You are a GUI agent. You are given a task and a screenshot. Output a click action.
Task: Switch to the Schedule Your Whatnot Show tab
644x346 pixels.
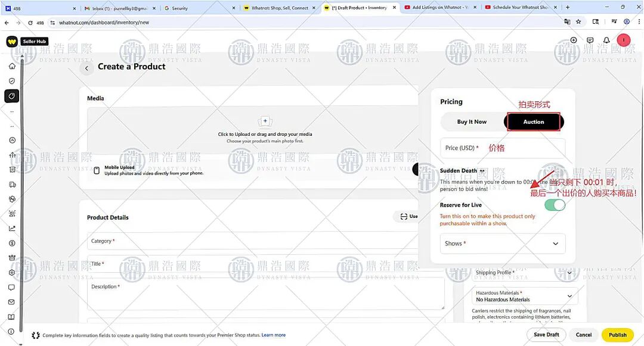[521, 7]
